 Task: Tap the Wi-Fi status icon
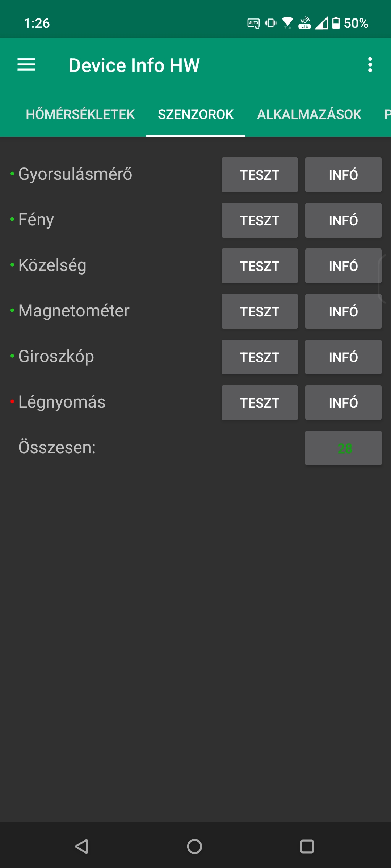point(288,23)
